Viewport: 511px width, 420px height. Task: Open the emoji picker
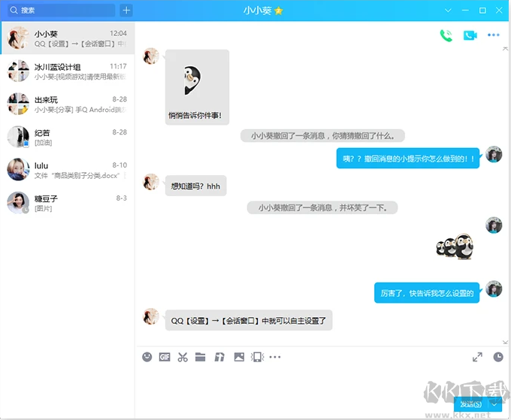pos(147,357)
